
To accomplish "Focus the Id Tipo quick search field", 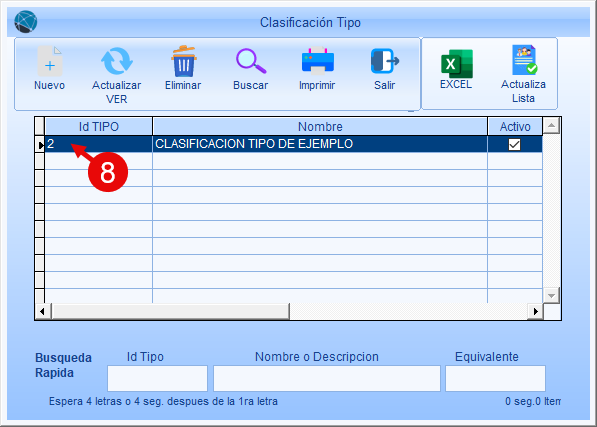I will [157, 378].
